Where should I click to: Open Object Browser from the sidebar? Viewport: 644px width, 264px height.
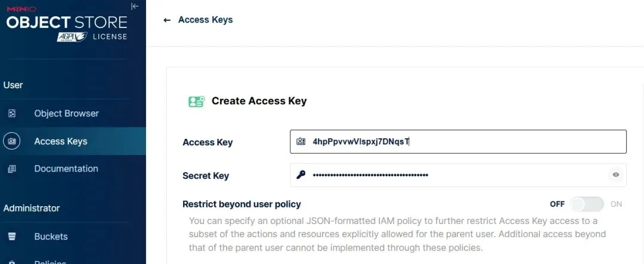click(x=66, y=113)
